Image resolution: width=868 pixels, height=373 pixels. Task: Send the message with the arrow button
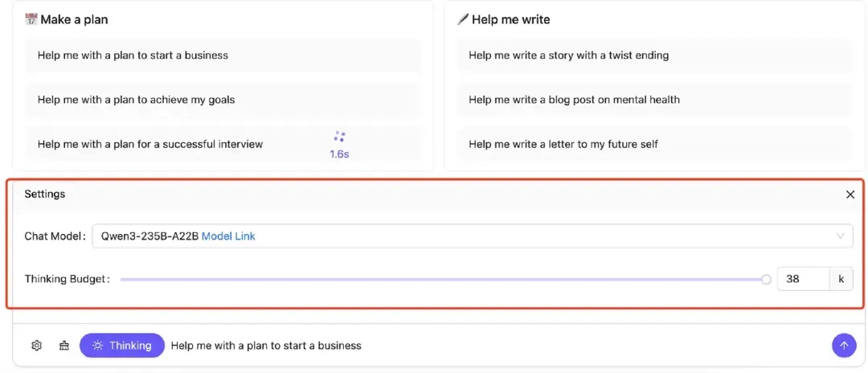(844, 346)
